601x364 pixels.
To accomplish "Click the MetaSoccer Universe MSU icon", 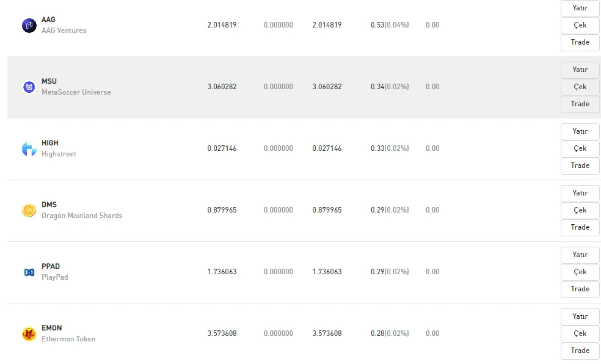I will [29, 87].
